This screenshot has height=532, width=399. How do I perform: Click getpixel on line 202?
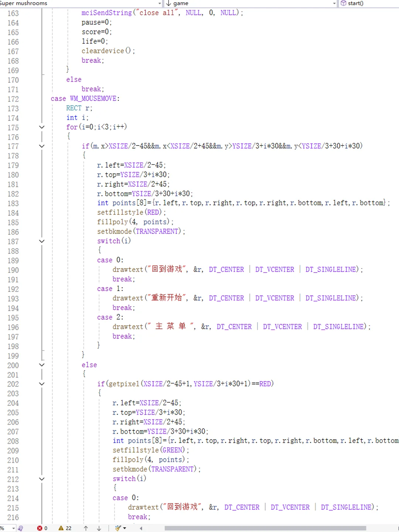point(124,384)
